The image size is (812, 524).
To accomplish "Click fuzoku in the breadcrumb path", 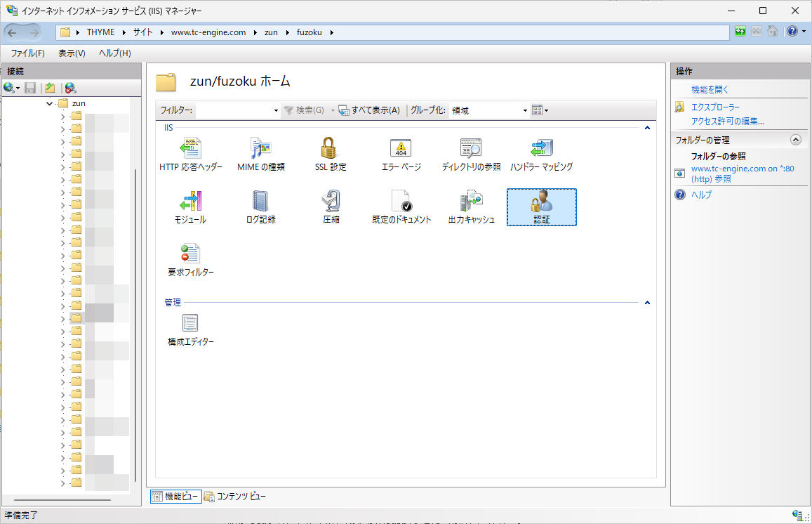I will point(310,32).
